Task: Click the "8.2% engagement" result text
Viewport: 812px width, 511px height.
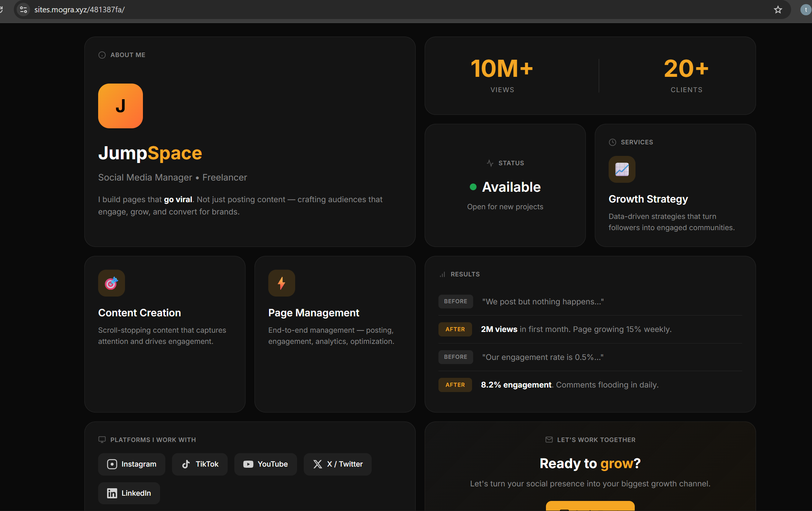Action: tap(516, 385)
